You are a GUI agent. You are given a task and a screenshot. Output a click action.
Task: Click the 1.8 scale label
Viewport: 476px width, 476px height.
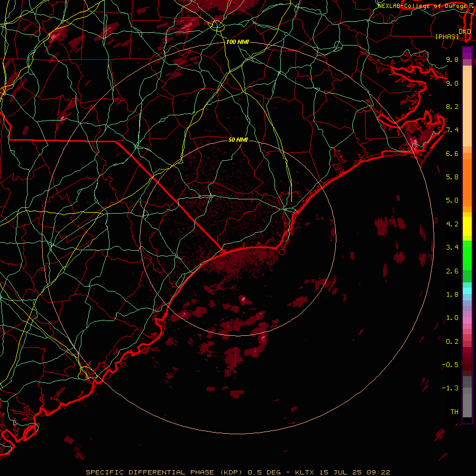coord(452,295)
